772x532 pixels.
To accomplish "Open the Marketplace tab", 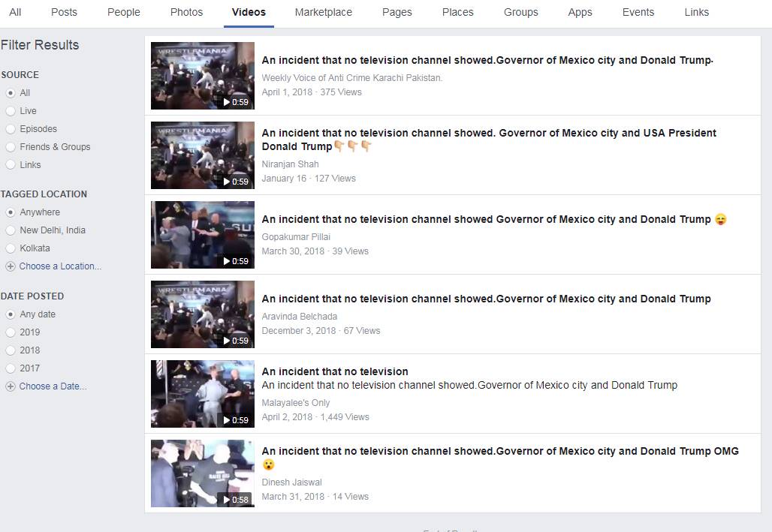I will click(323, 12).
